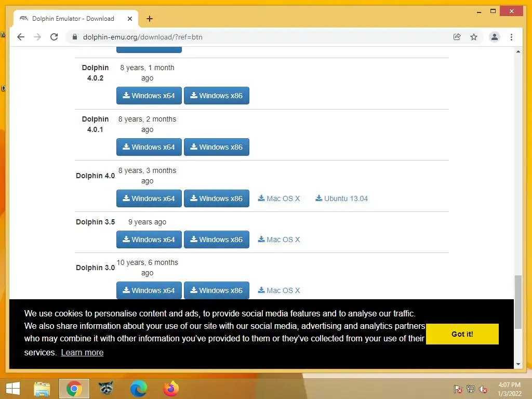Click the browser forward arrow
The image size is (532, 399).
37,37
